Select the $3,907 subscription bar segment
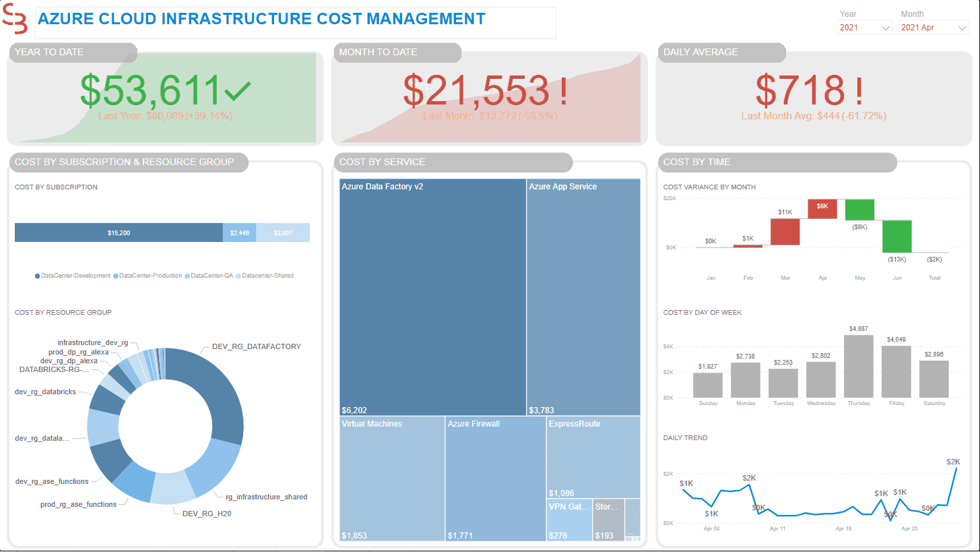The width and height of the screenshot is (980, 552). coord(283,233)
